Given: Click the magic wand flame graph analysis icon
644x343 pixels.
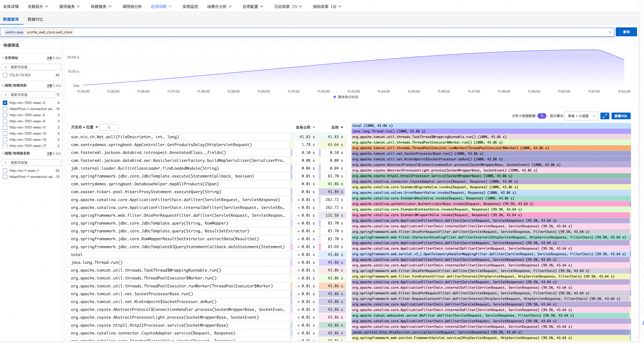Looking at the screenshot, I should [542, 116].
